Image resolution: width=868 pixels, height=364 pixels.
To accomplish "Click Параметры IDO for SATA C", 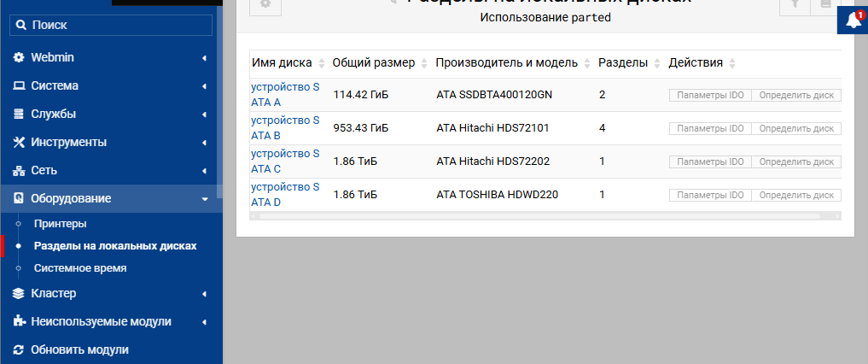I will (x=709, y=161).
